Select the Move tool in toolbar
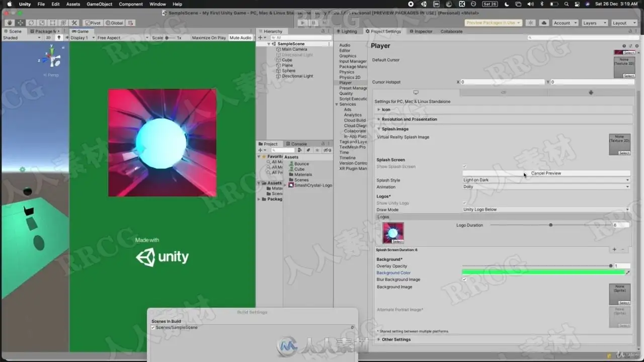This screenshot has height=362, width=644. pyautogui.click(x=20, y=23)
